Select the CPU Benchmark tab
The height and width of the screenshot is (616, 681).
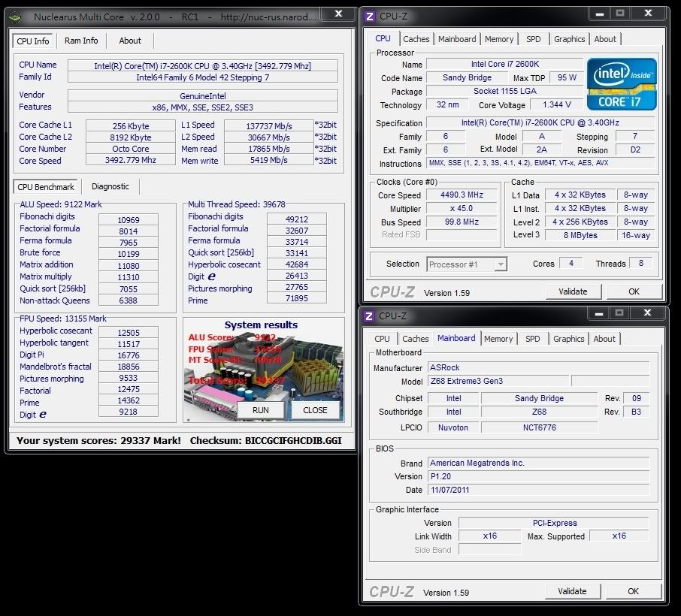(46, 187)
